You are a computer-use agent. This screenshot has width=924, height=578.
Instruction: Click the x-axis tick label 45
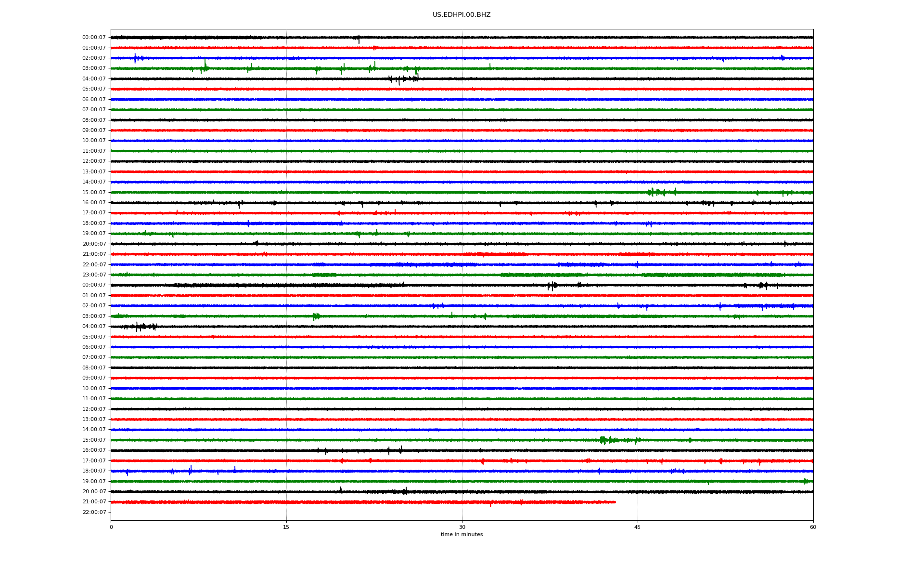[637, 527]
